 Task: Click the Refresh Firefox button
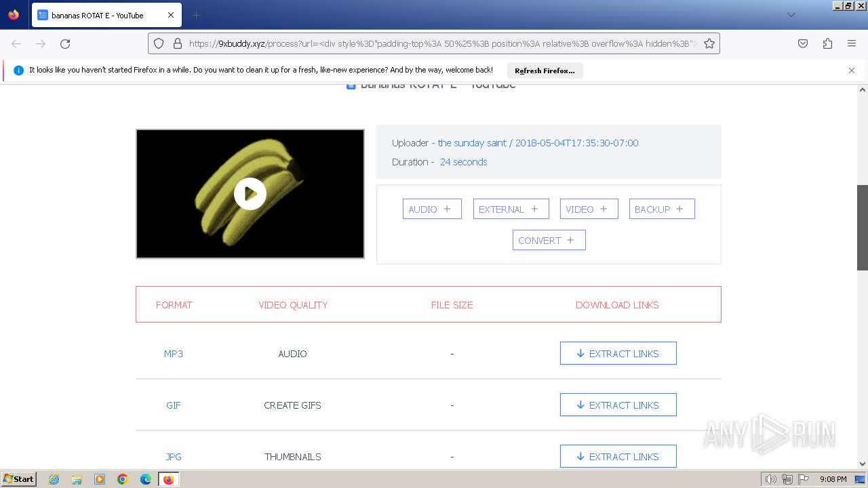click(545, 70)
